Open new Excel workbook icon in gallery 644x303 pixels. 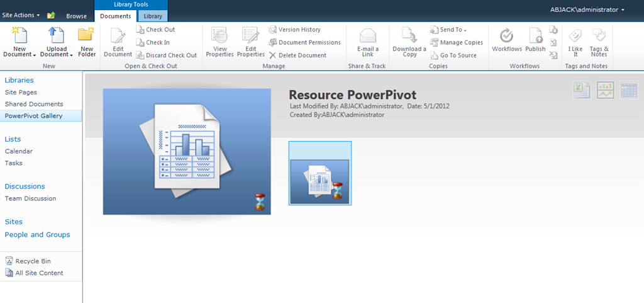coord(582,89)
